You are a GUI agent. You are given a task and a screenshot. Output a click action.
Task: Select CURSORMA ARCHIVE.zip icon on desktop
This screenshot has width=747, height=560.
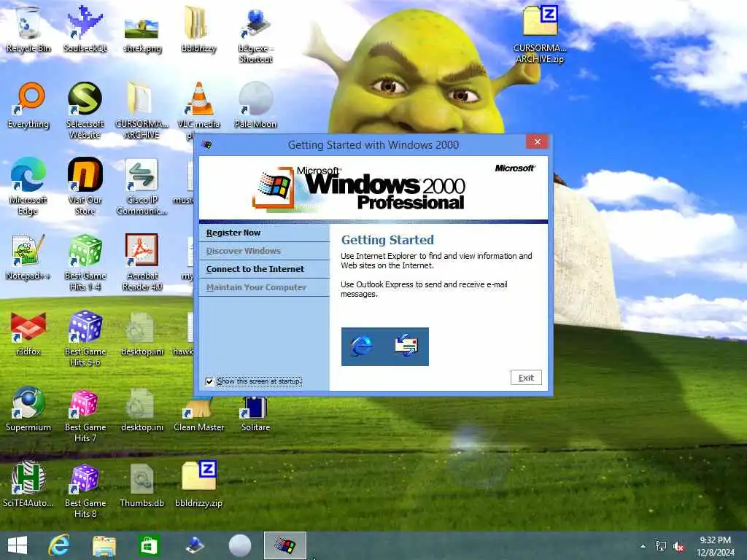click(x=540, y=34)
